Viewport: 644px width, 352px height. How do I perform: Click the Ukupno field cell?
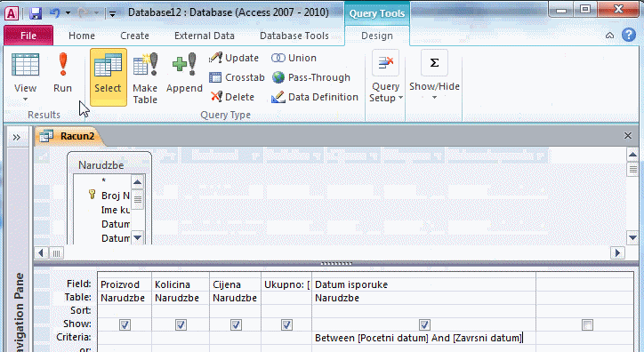point(286,284)
